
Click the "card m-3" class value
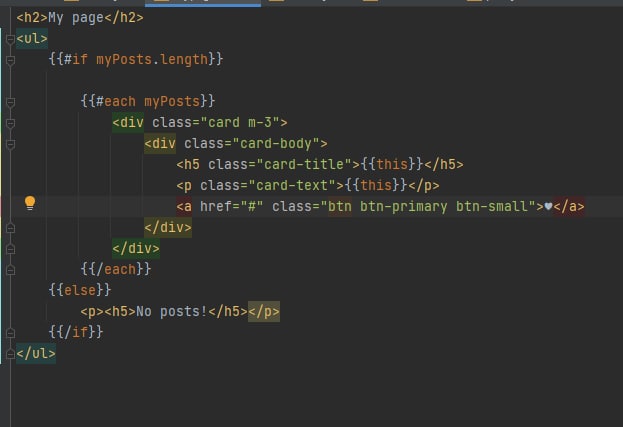240,122
